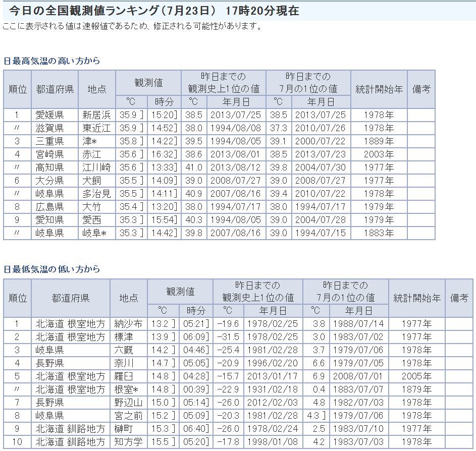Open the 津* station entry
The image size is (476, 451).
[90, 141]
